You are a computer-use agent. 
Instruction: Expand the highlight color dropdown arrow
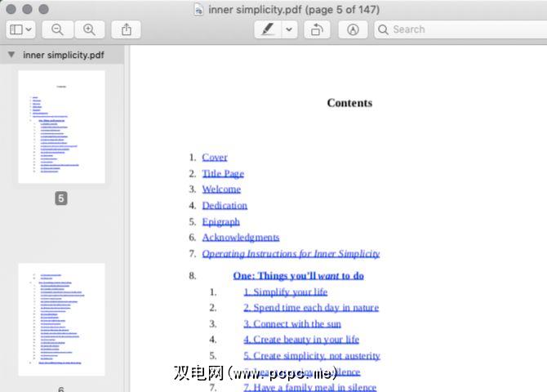pos(289,29)
